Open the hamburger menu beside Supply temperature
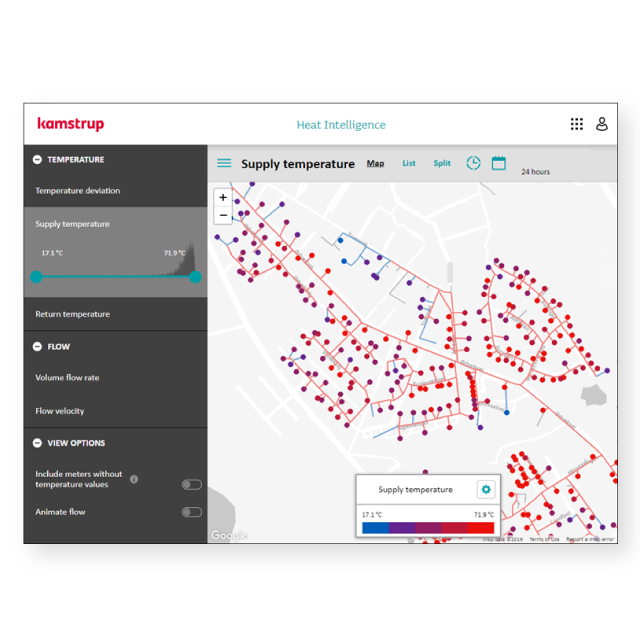This screenshot has width=640, height=640. coord(224,164)
